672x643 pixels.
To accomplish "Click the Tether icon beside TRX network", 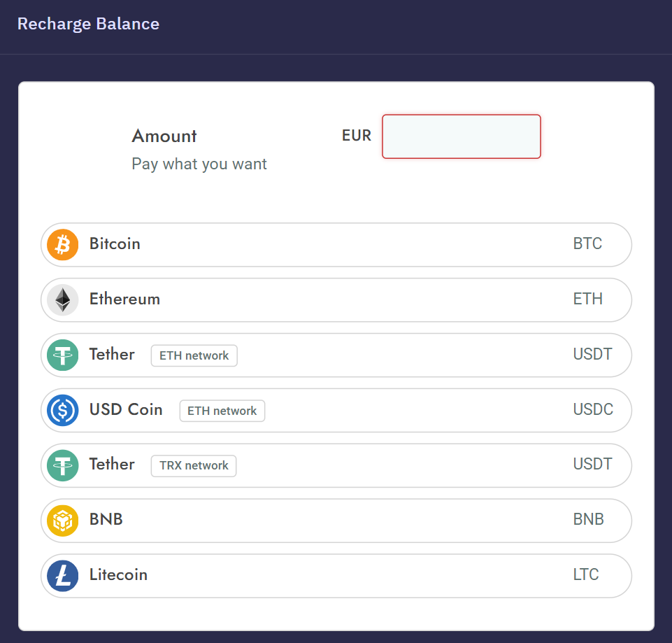I will [x=62, y=465].
